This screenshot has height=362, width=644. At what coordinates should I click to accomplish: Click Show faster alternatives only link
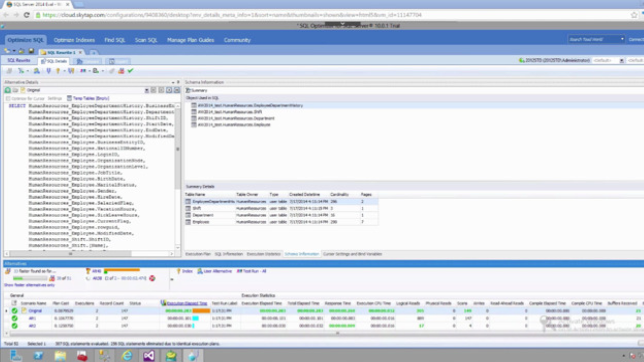(29, 286)
